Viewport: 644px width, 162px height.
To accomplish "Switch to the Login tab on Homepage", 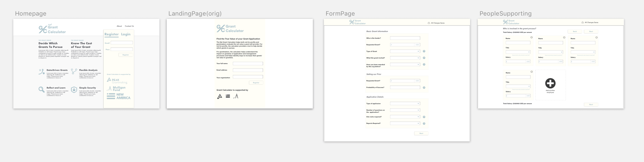I will click(x=126, y=34).
